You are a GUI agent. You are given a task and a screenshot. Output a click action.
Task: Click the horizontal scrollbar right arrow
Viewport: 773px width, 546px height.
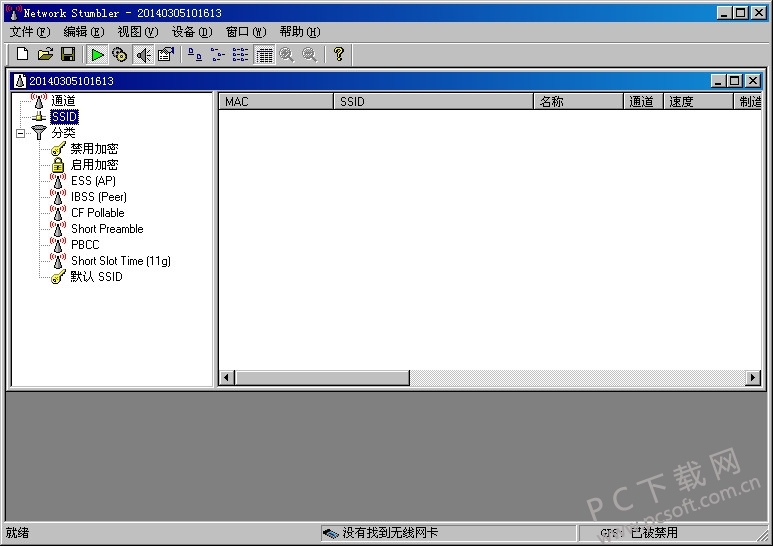pyautogui.click(x=753, y=378)
